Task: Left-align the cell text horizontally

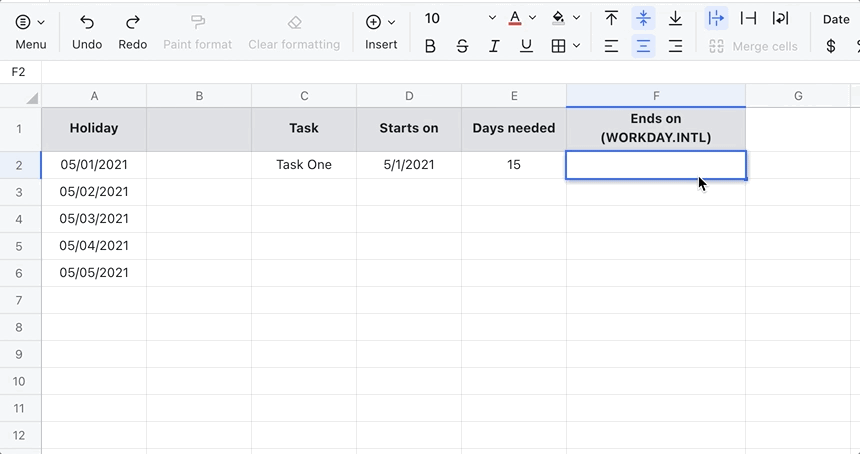Action: point(611,46)
